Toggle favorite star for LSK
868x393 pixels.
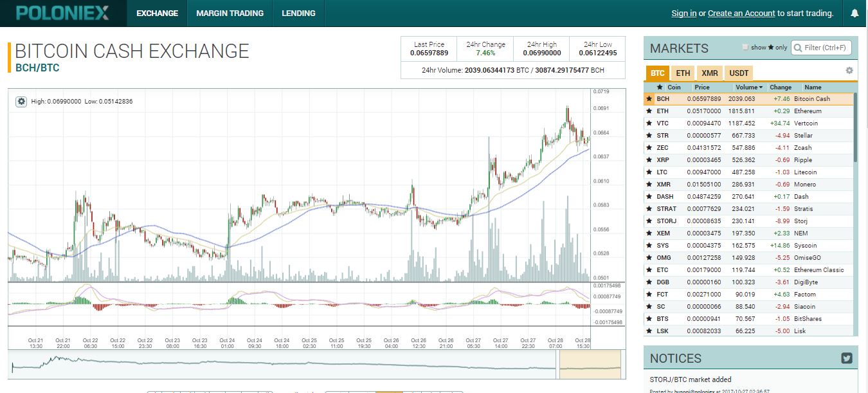click(649, 331)
